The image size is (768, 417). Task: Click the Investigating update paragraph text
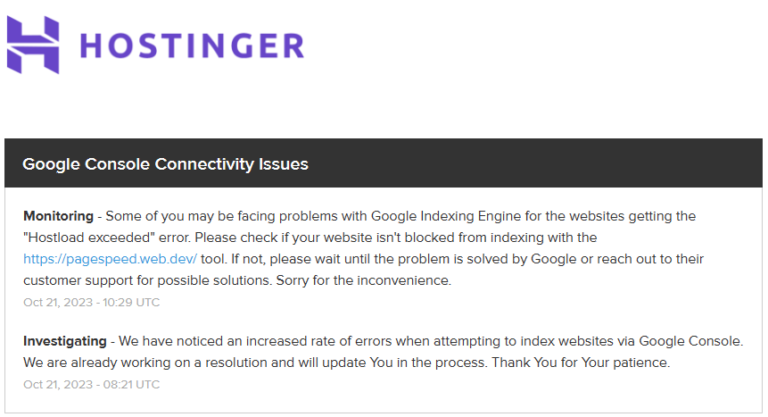[383, 352]
